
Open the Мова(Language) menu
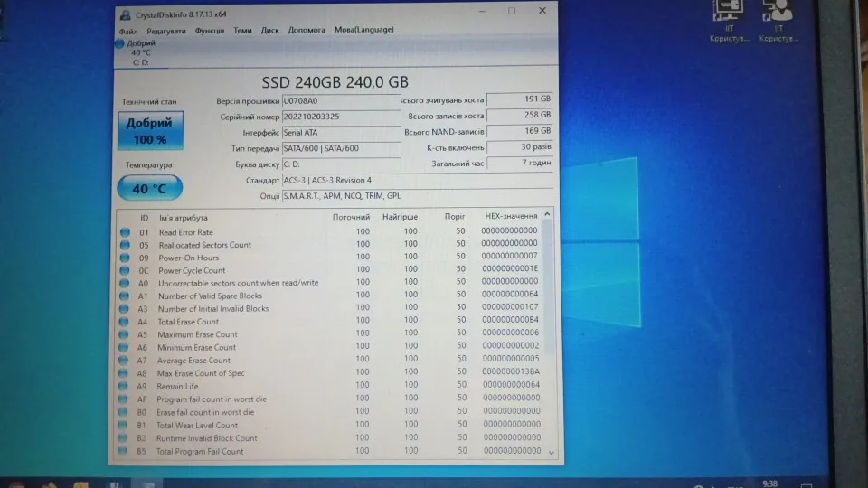(x=364, y=29)
